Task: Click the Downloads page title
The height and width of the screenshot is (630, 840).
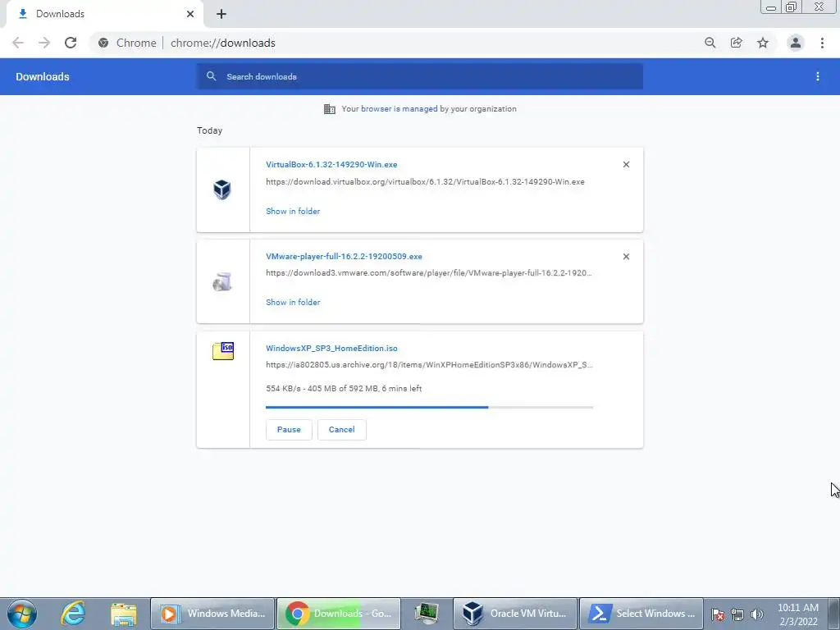Action: coord(43,76)
